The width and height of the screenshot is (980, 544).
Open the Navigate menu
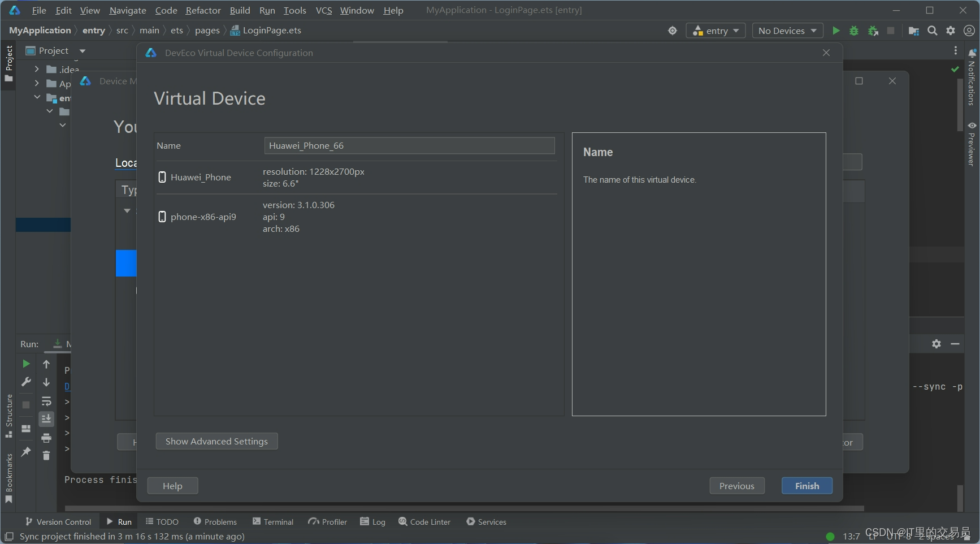point(128,10)
